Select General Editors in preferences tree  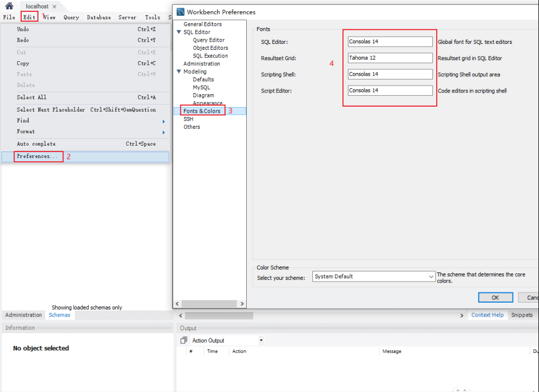[202, 24]
